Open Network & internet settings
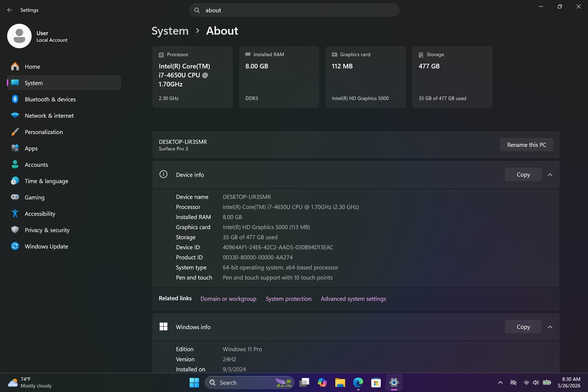The height and width of the screenshot is (392, 588). pyautogui.click(x=64, y=115)
